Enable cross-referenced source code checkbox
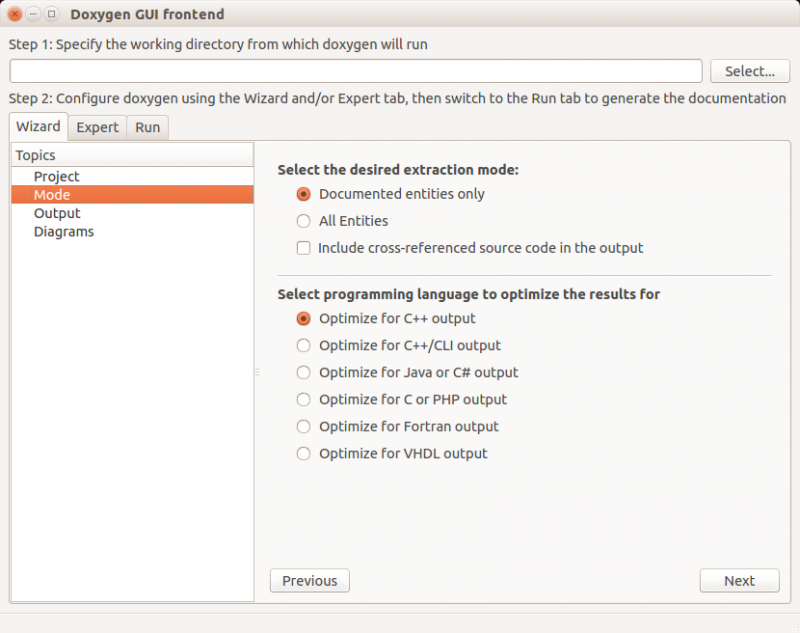 click(x=304, y=248)
